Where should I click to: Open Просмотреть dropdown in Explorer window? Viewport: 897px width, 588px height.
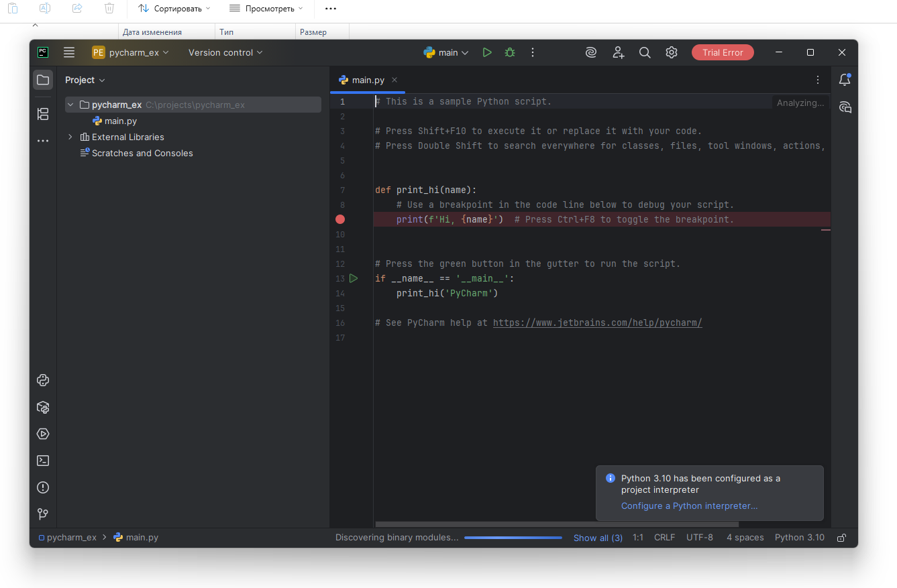pyautogui.click(x=266, y=9)
